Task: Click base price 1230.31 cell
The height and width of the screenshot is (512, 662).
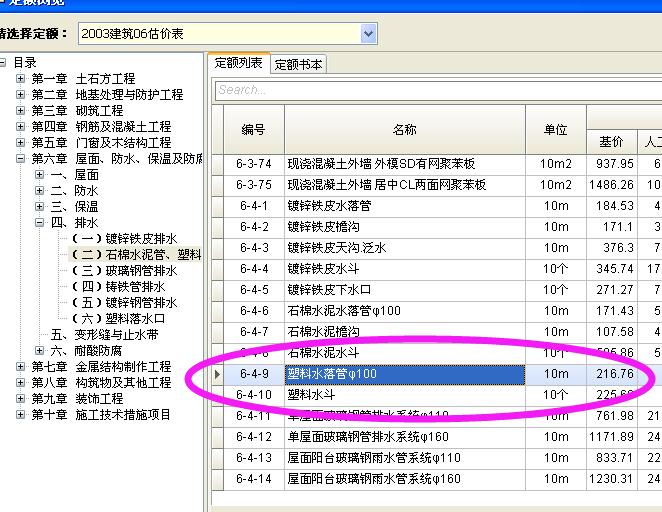Action: 611,479
